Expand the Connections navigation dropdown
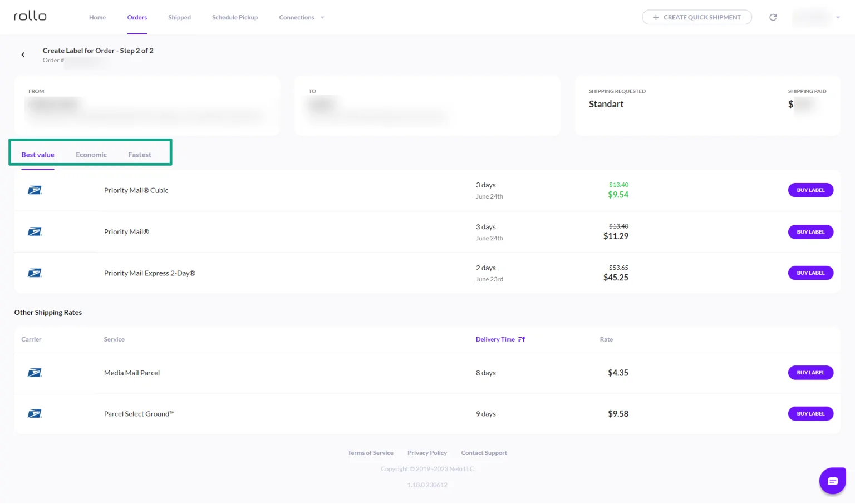The image size is (855, 504). point(301,17)
